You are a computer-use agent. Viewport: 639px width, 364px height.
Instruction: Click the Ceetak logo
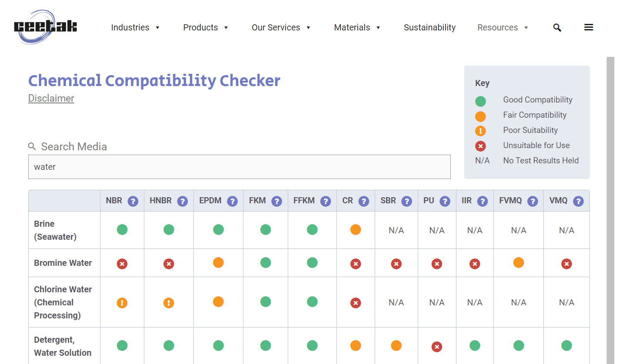[45, 27]
